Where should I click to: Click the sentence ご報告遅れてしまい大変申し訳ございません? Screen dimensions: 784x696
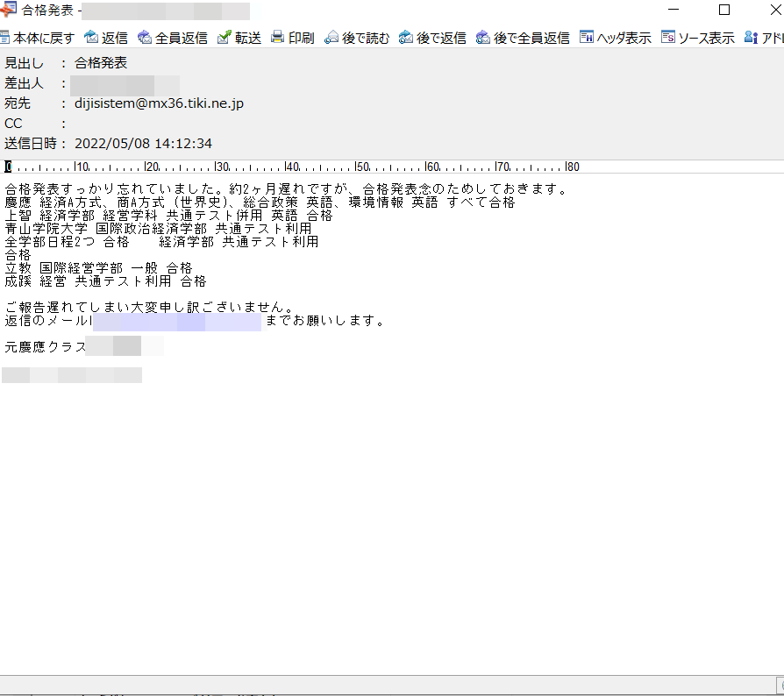tap(149, 308)
